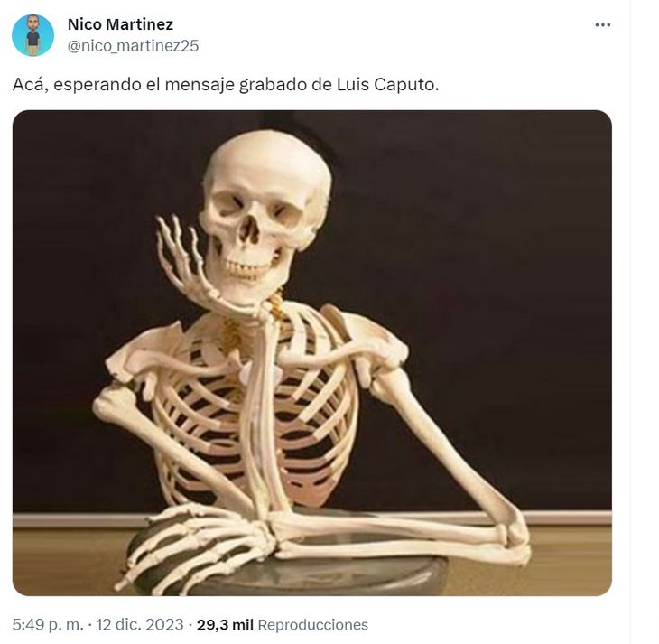This screenshot has width=659, height=644.
Task: Click "Luis Caputo" in the tweet text
Action: [387, 85]
